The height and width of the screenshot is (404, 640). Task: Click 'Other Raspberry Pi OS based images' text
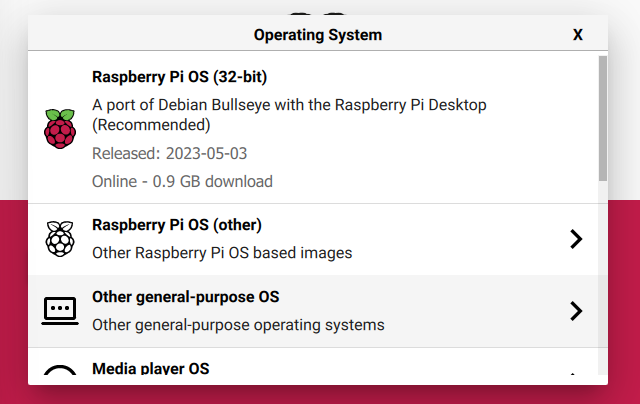[222, 253]
